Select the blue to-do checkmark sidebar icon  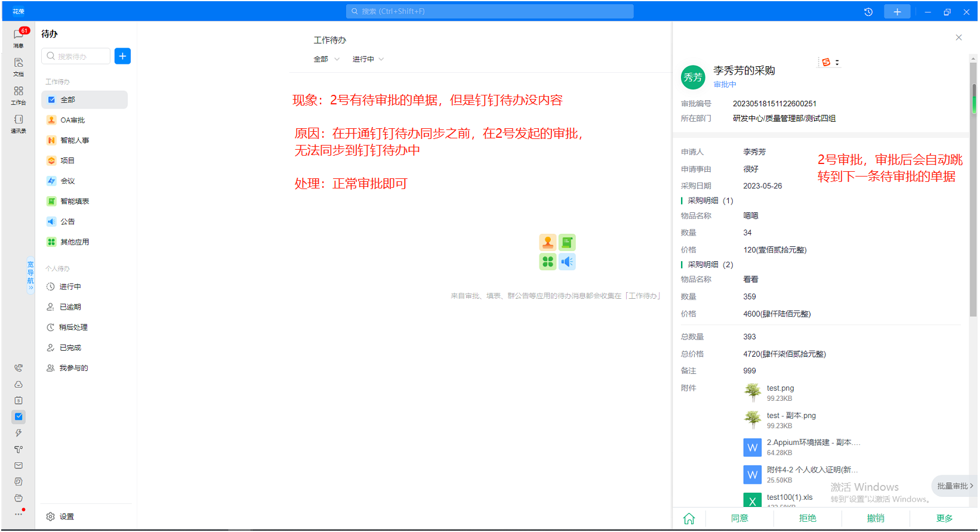click(x=19, y=416)
